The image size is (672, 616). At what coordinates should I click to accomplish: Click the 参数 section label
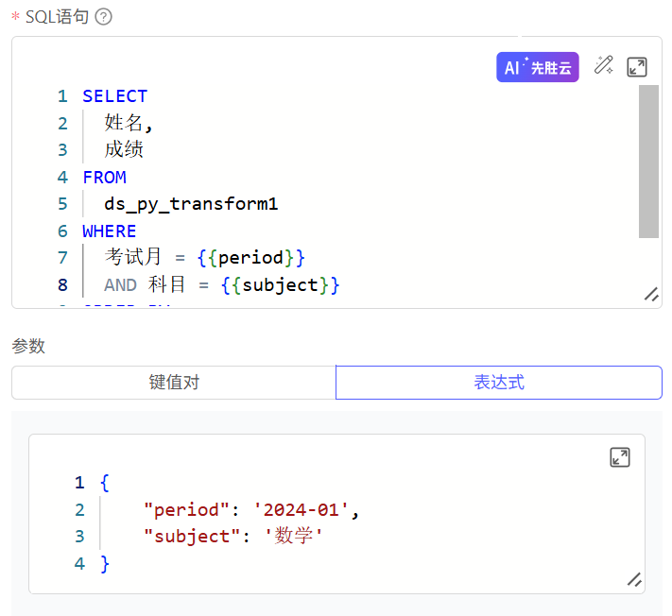pos(28,346)
